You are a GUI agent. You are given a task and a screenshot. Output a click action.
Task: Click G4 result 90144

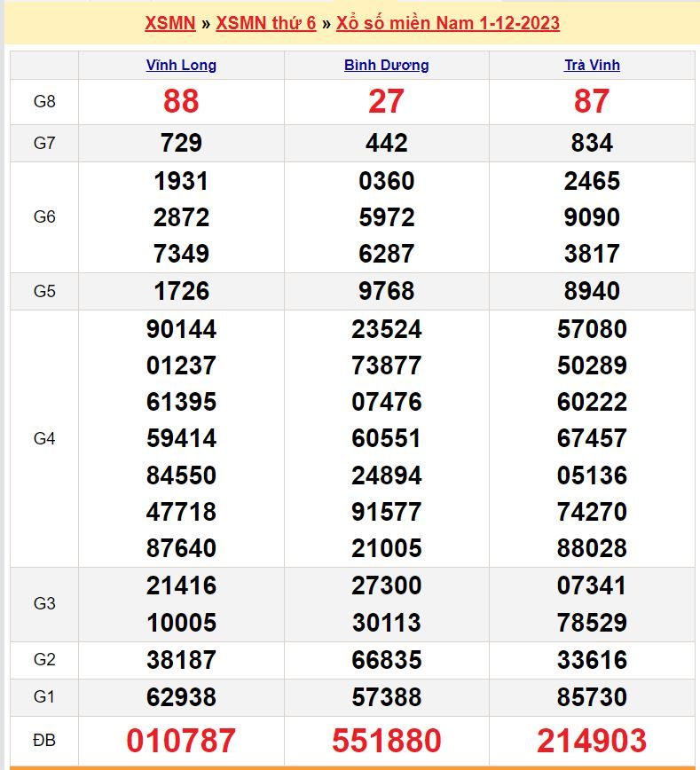pos(181,328)
